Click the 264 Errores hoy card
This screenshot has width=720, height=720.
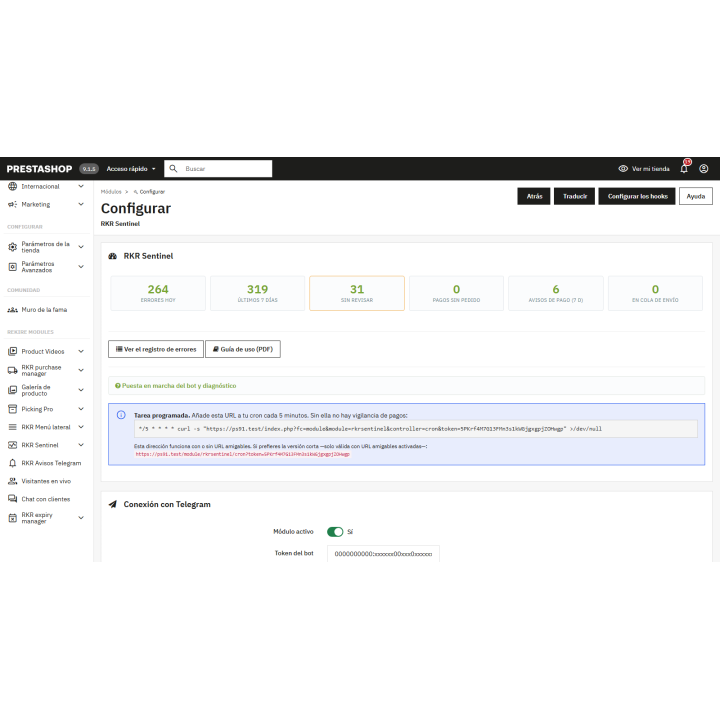pos(158,293)
